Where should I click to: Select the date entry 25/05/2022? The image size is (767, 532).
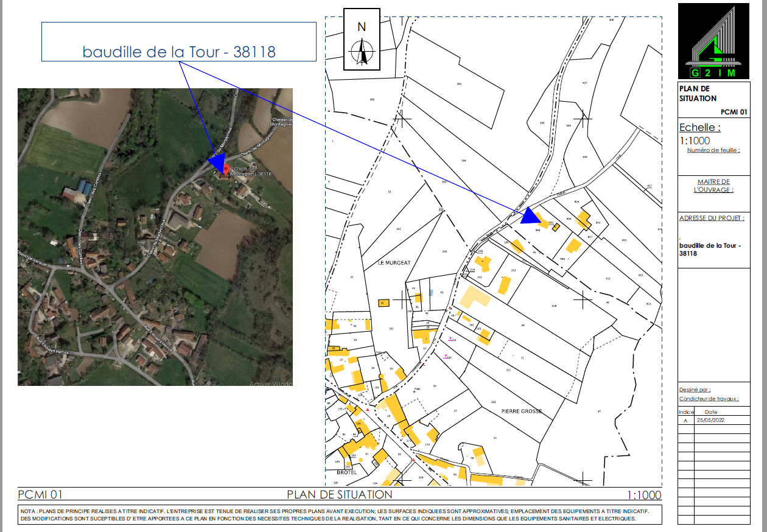pyautogui.click(x=710, y=421)
